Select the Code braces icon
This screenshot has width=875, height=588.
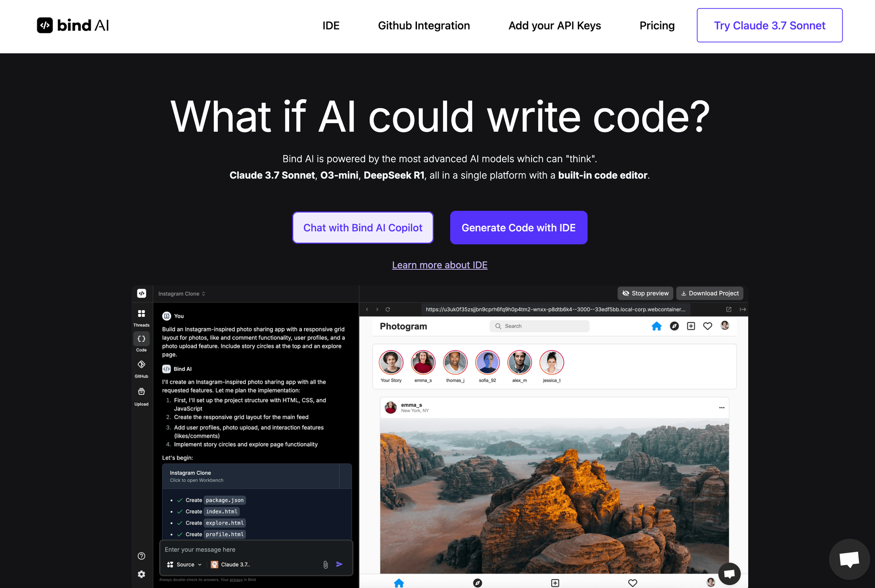pyautogui.click(x=141, y=339)
